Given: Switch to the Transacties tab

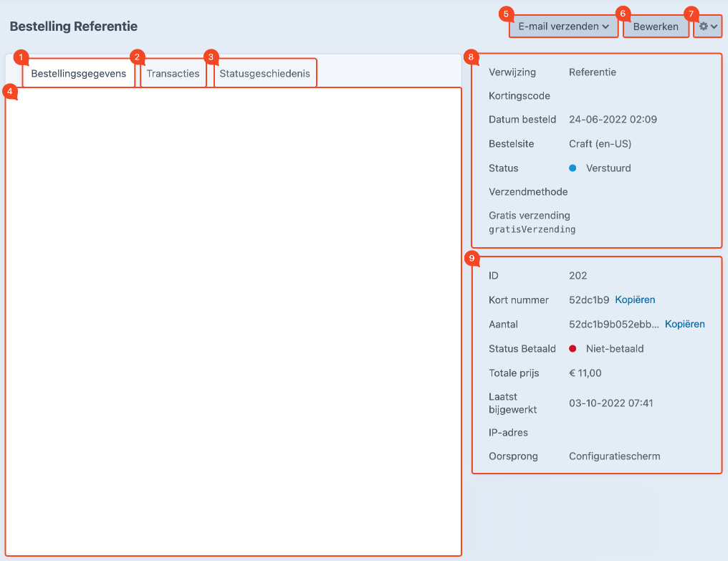Looking at the screenshot, I should coord(173,74).
